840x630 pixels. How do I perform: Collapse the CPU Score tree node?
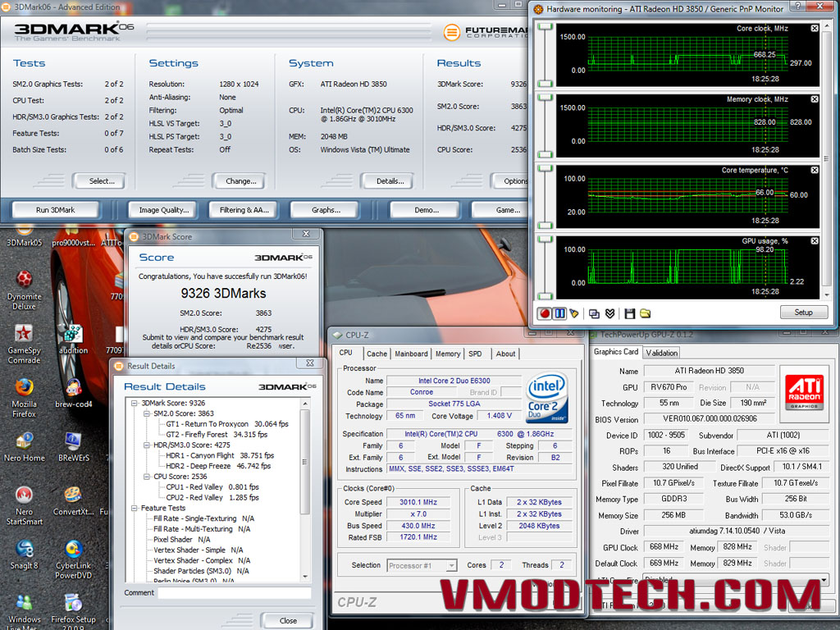click(146, 477)
